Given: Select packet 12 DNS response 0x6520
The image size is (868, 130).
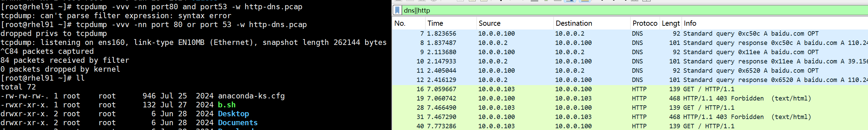Looking at the screenshot, I should pos(630,80).
